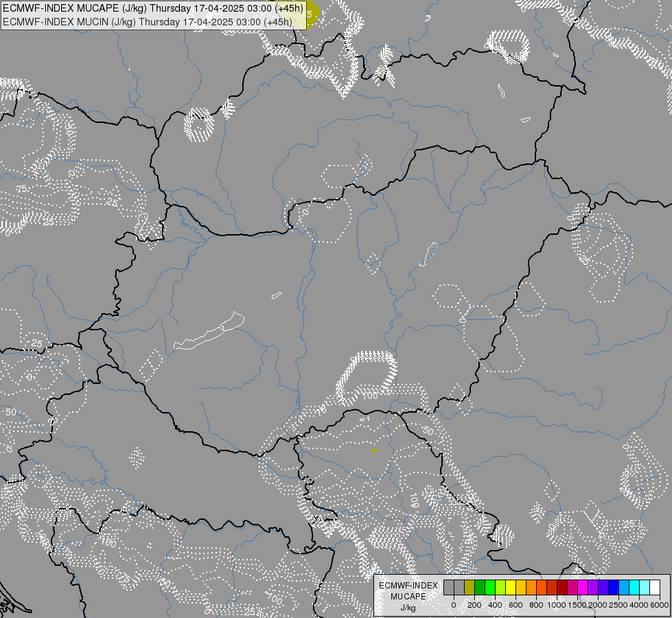Click the dark red legend swatch

(563, 588)
